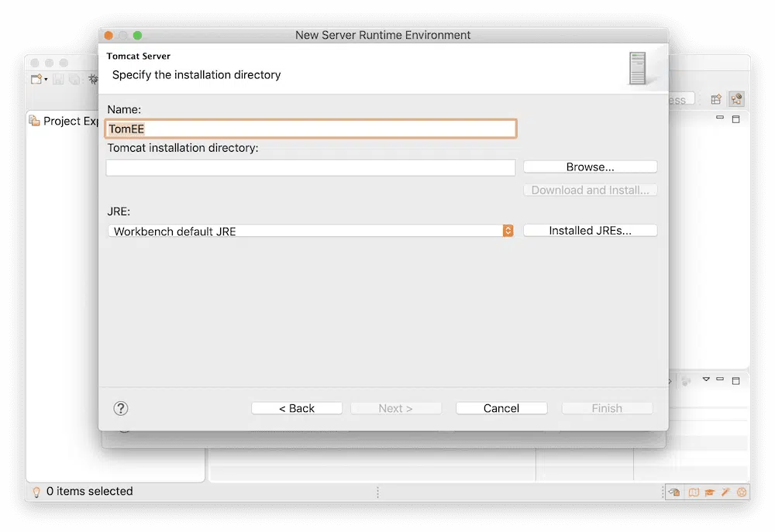
Task: Click the Browse... button
Action: (590, 167)
